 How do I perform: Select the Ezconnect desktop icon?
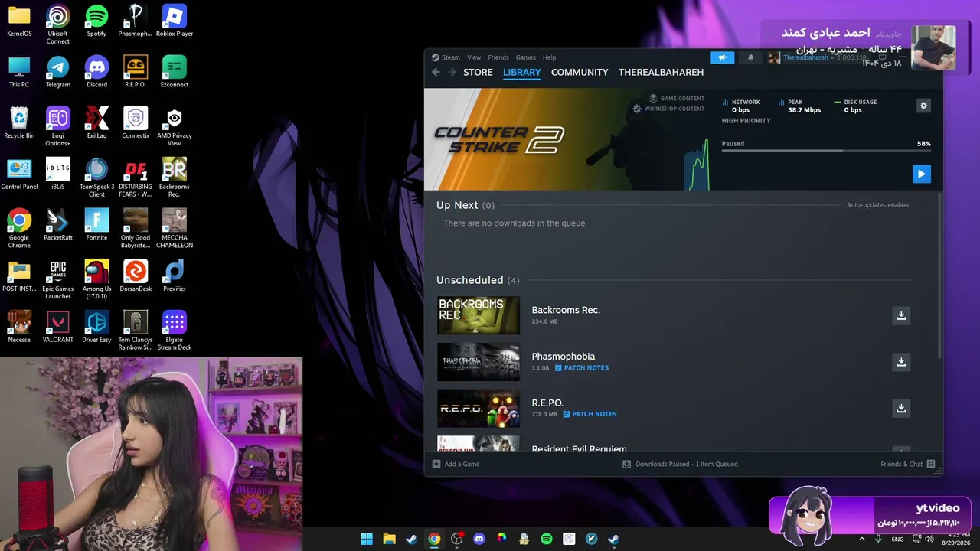coord(175,72)
